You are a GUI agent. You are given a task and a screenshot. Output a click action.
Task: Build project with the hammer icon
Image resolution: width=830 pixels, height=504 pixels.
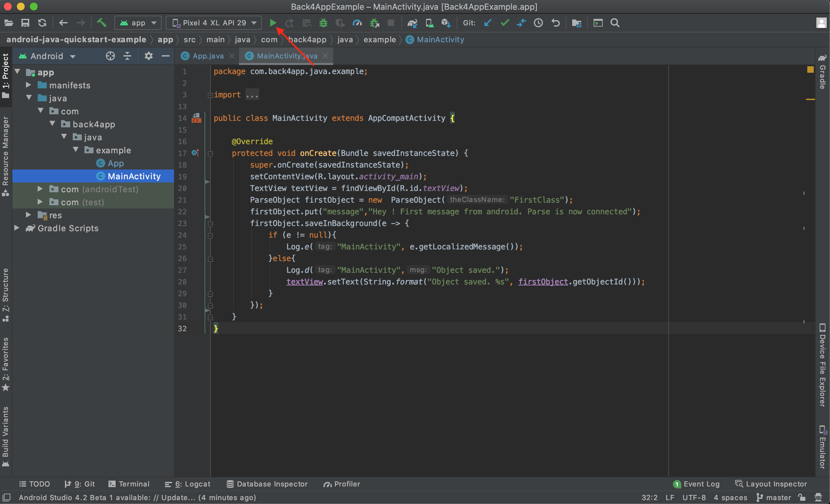[102, 23]
